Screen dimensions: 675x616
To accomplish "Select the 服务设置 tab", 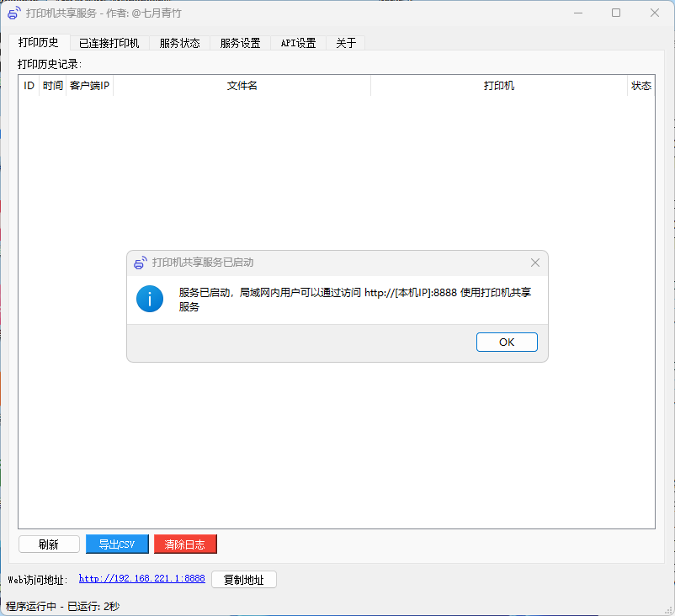I will point(239,42).
